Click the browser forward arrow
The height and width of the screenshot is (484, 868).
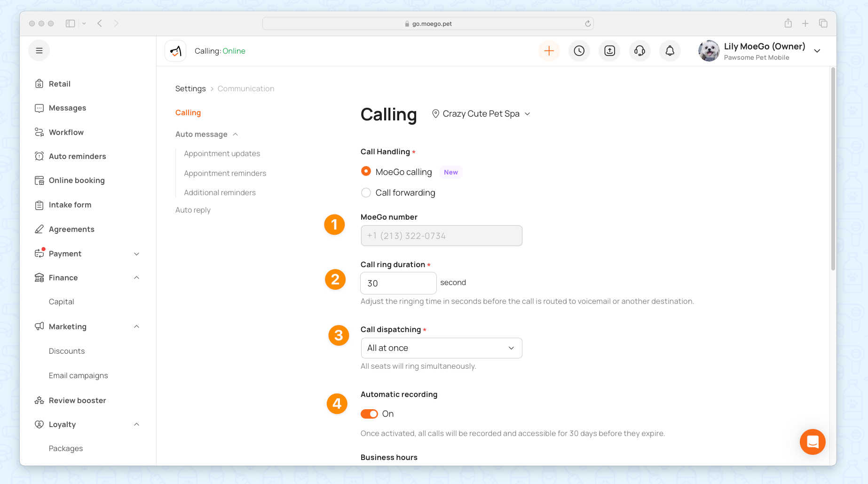[116, 24]
